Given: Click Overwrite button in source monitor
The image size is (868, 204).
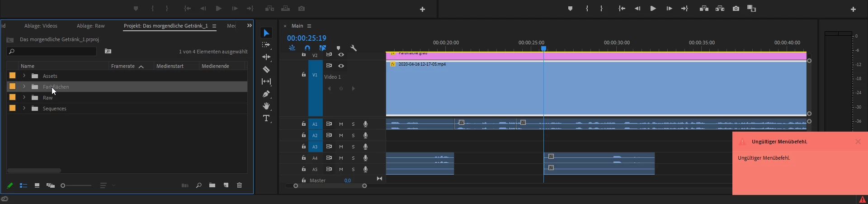Looking at the screenshot, I should [x=285, y=9].
